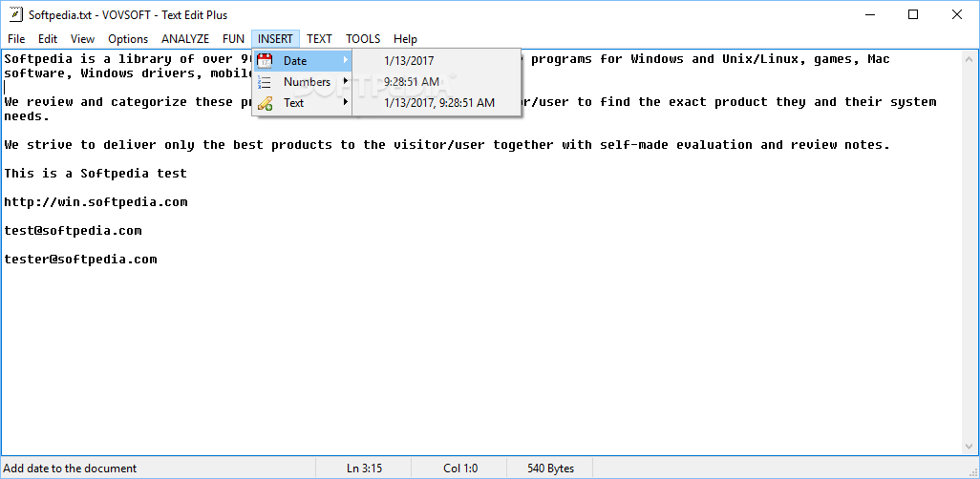Image resolution: width=980 pixels, height=479 pixels.
Task: Click the line 'http://win.softpedia.com'
Action: coord(96,201)
